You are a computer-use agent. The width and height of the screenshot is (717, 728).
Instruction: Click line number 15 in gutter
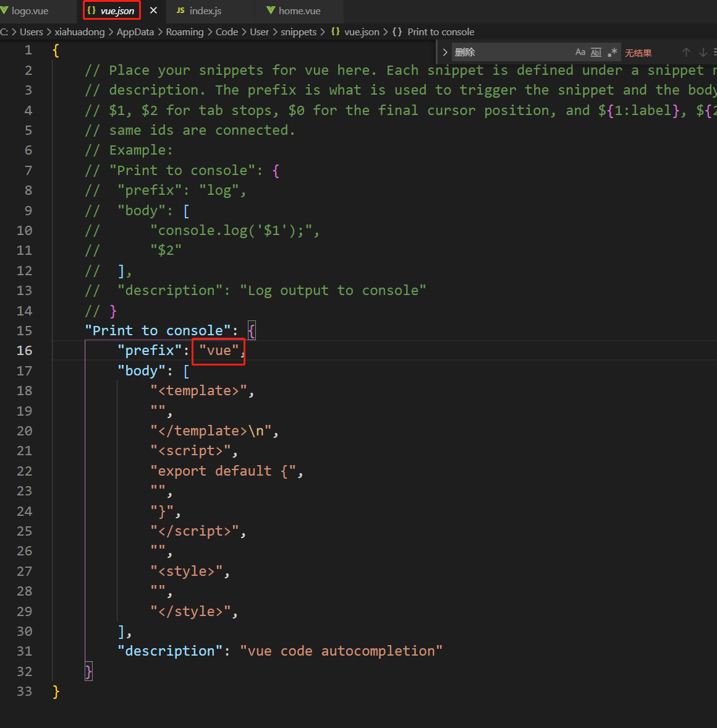pos(24,330)
